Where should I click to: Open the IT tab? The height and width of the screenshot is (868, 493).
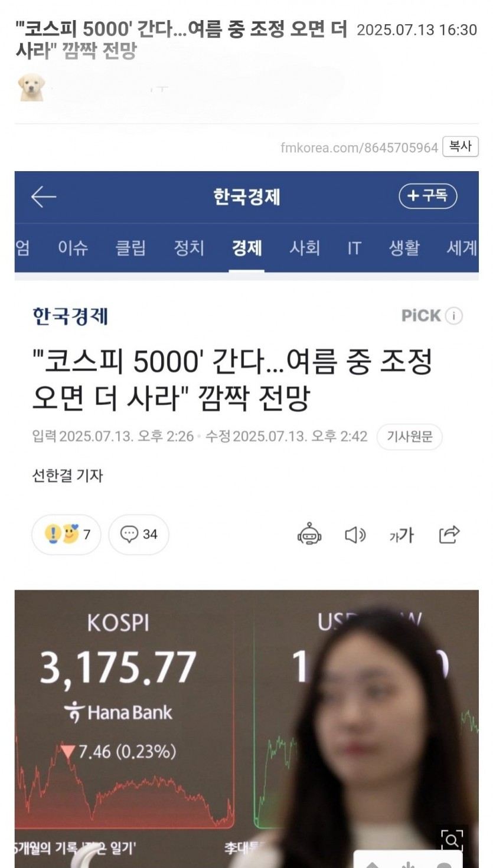click(354, 248)
